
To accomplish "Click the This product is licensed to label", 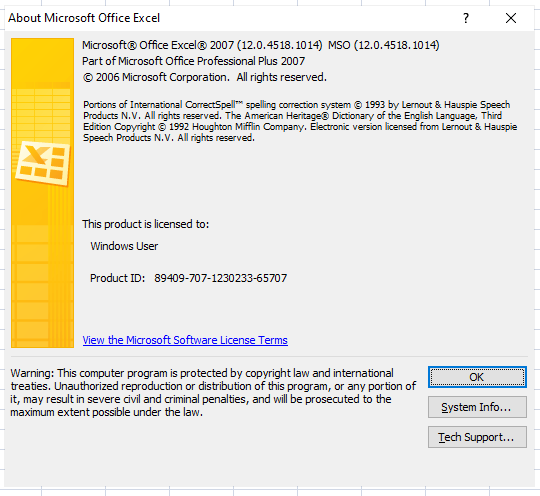I will [x=145, y=224].
